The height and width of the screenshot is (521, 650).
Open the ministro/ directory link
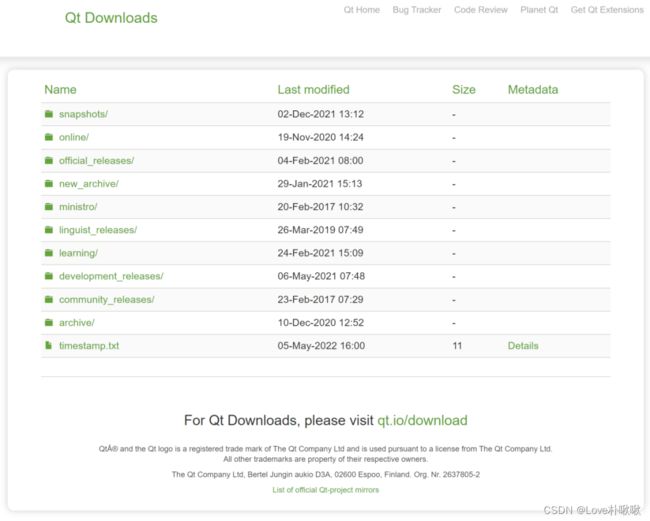coord(78,206)
